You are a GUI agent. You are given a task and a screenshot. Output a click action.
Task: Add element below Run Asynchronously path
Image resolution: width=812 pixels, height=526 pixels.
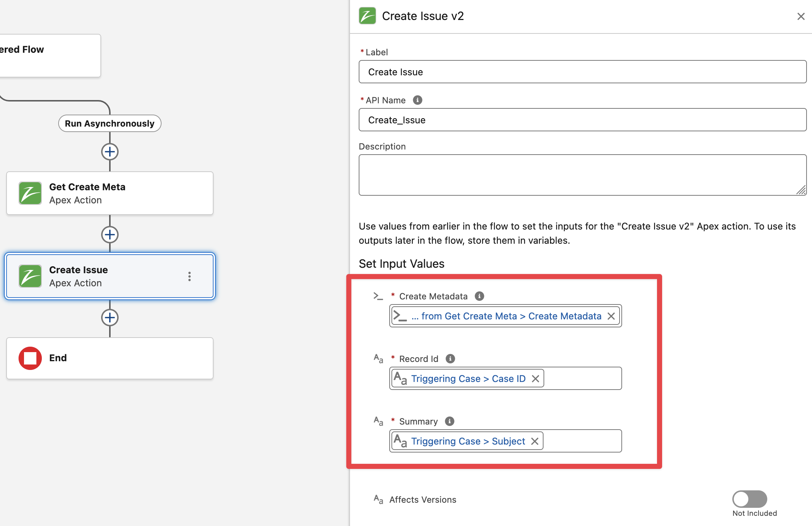pos(110,152)
